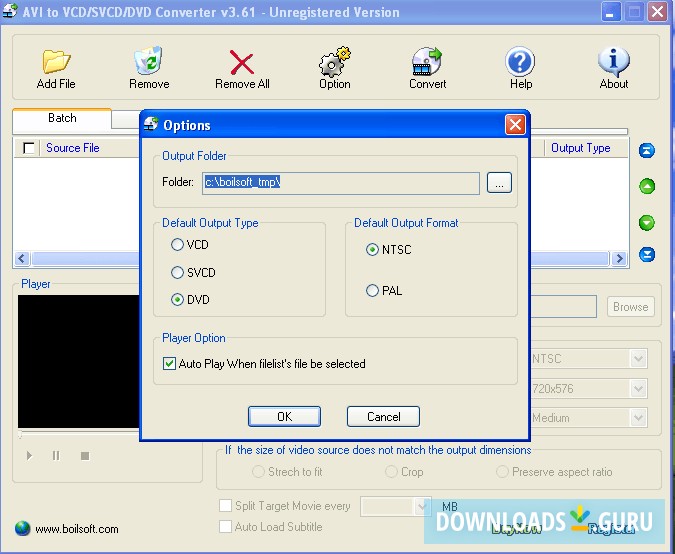This screenshot has height=554, width=675.
Task: Click the folder browse ellipsis button
Action: coord(499,183)
